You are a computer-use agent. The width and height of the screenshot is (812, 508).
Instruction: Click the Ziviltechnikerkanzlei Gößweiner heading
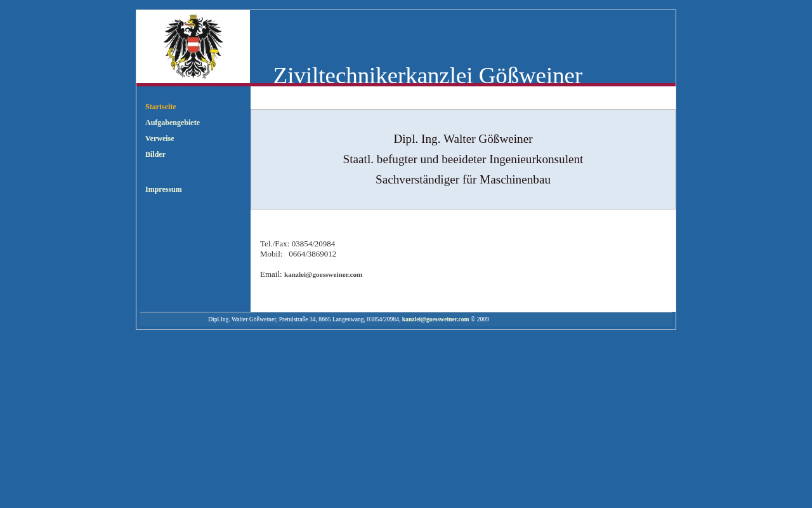pos(428,75)
